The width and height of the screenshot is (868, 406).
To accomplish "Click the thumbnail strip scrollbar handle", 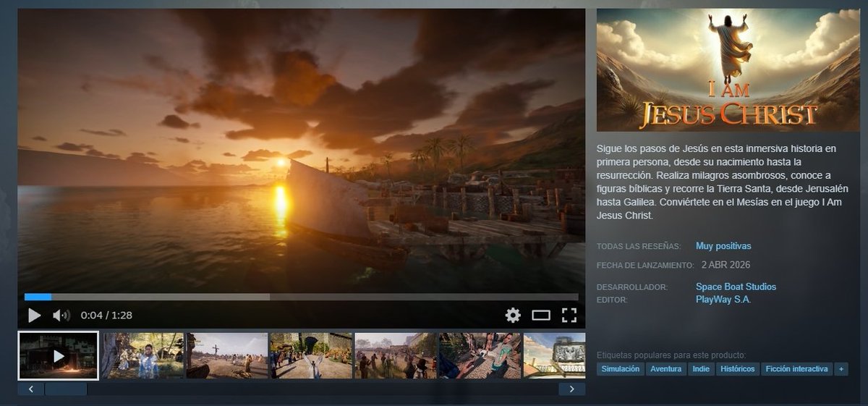I will coord(66,389).
